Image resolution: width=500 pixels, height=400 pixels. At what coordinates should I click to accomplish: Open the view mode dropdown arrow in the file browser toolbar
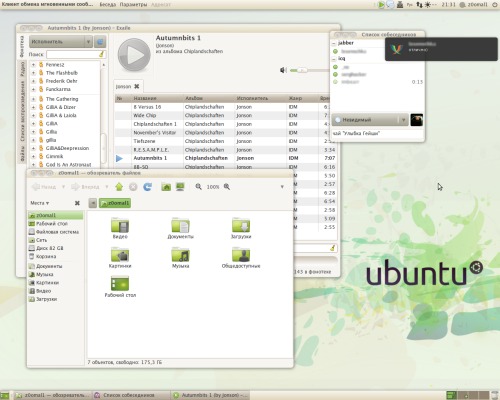pos(282,187)
